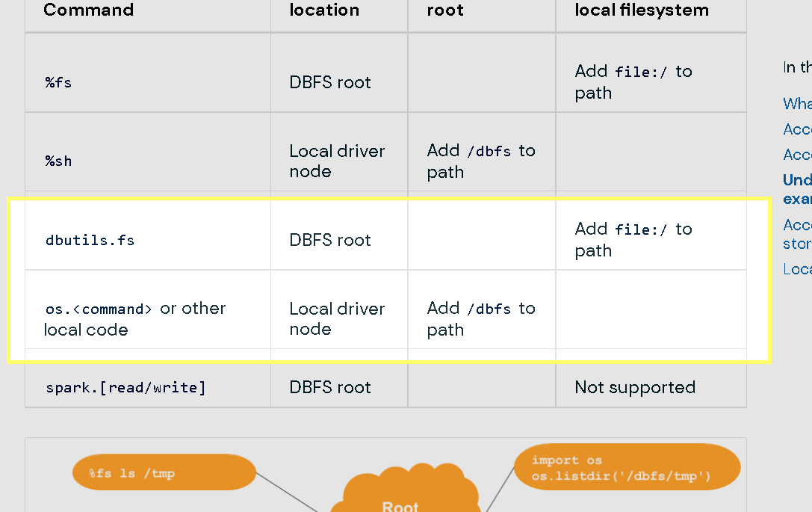Click "Add file:/ to path" in the dbutils.fs row
The width and height of the screenshot is (812, 512).
pos(633,239)
